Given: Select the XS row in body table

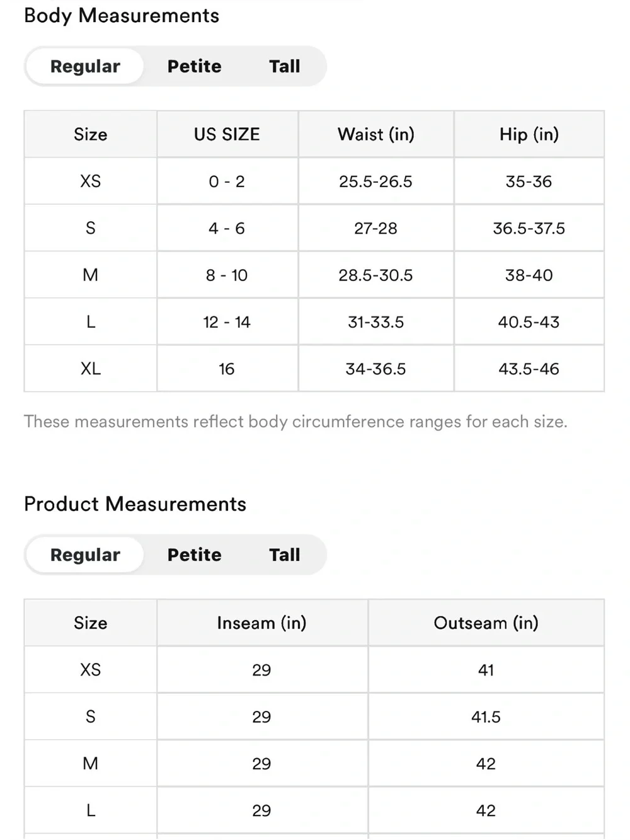Looking at the screenshot, I should [314, 181].
